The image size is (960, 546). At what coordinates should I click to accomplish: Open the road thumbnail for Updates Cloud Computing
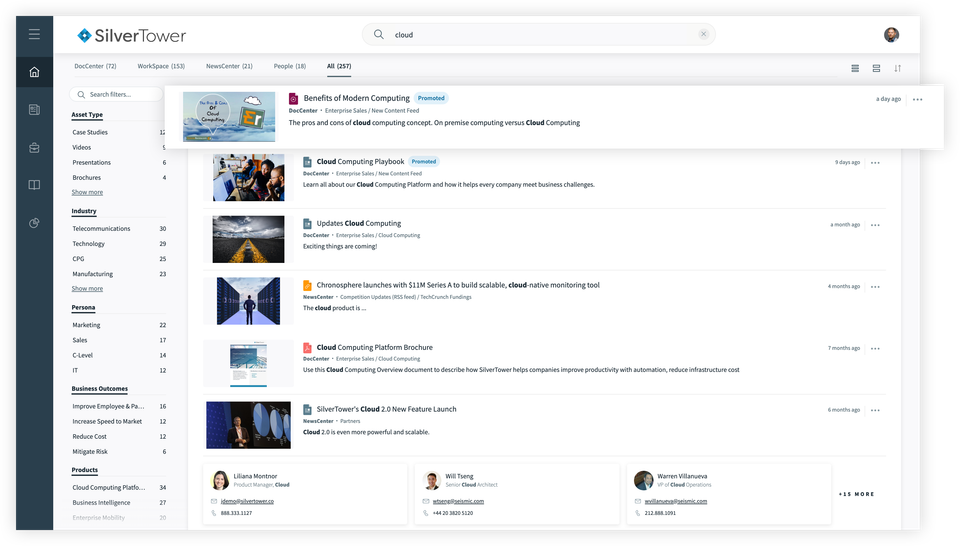click(249, 239)
